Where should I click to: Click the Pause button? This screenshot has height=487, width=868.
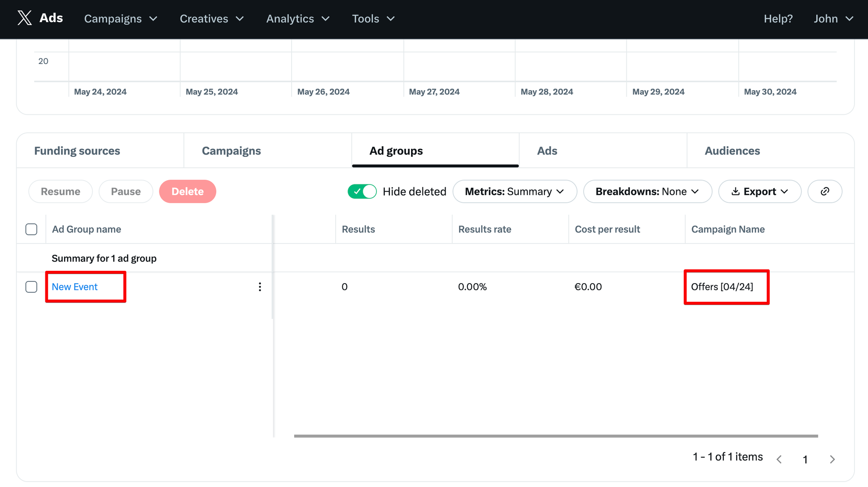tap(126, 192)
